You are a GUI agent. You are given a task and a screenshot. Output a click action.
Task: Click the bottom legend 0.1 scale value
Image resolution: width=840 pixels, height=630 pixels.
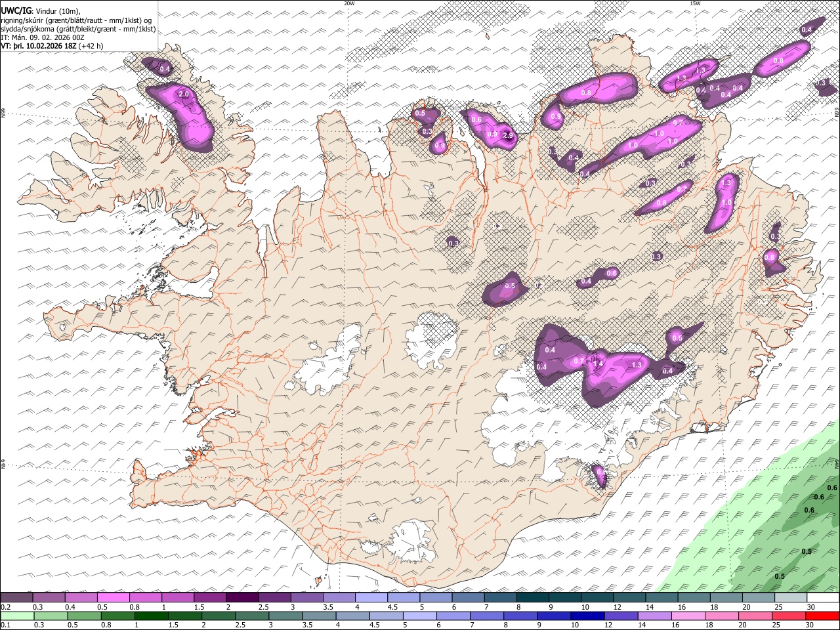coord(6,625)
